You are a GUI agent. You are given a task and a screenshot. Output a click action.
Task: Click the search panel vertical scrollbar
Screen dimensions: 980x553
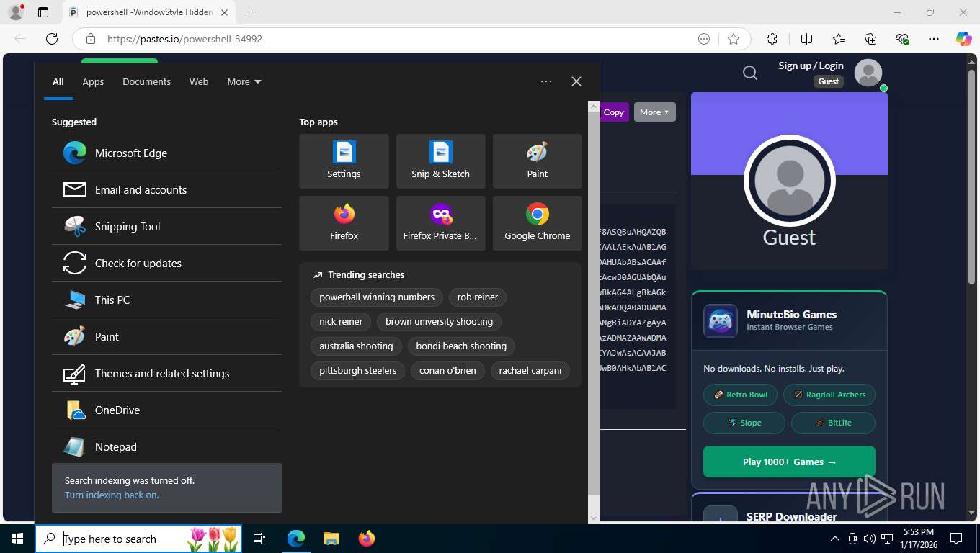pyautogui.click(x=594, y=302)
